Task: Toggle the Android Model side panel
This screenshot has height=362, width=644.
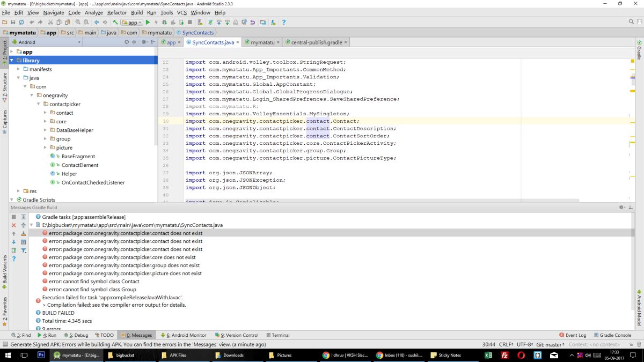Action: (x=639, y=307)
